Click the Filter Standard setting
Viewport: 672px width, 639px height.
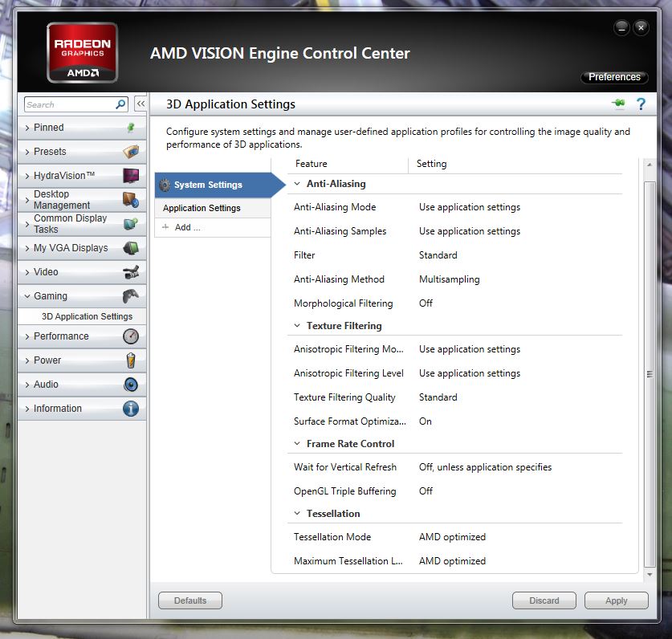point(438,255)
